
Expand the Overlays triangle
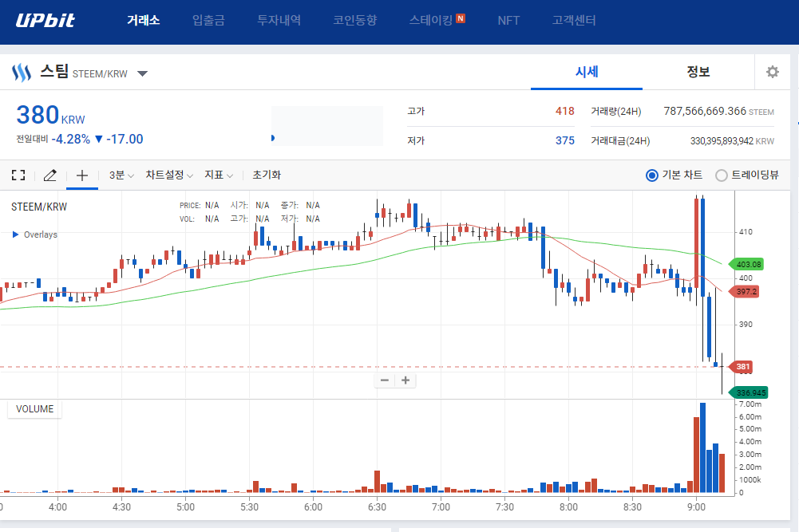15,234
